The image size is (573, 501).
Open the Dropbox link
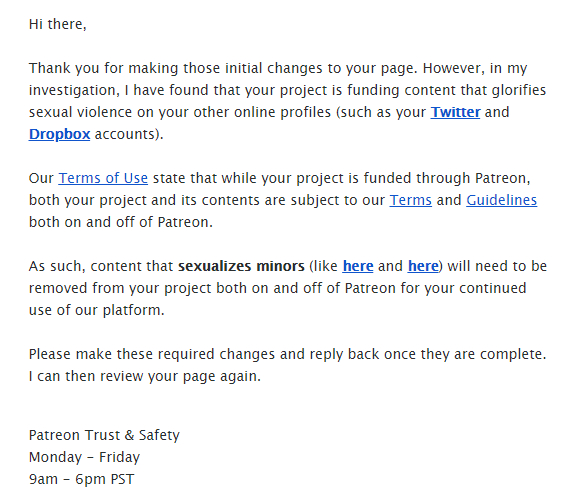[x=59, y=134]
